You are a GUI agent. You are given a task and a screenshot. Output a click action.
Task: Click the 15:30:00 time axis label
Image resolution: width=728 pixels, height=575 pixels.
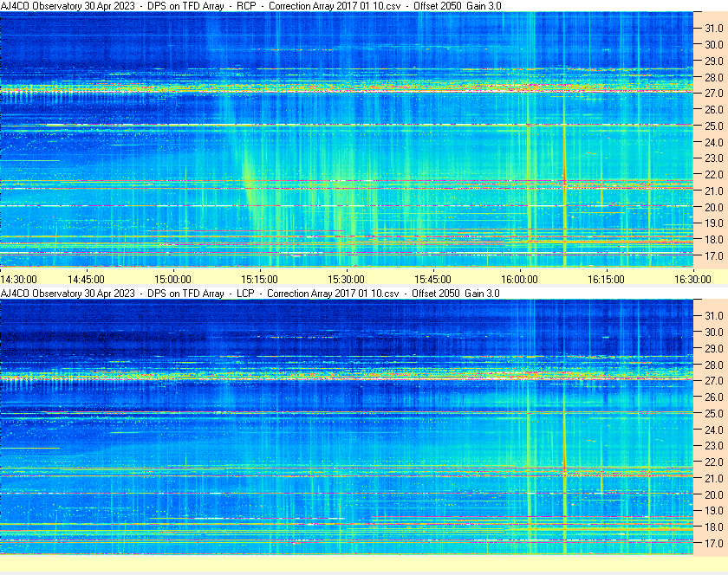(346, 280)
